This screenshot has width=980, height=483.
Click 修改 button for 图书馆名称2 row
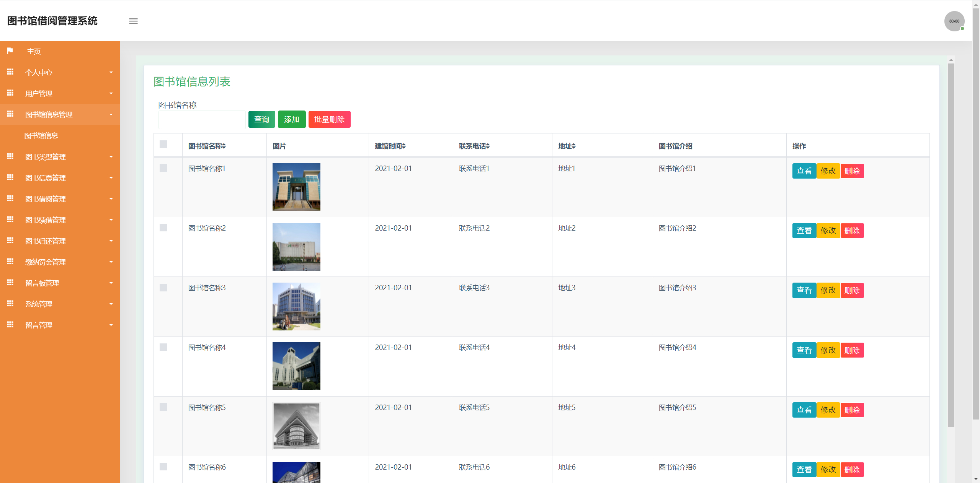click(828, 231)
